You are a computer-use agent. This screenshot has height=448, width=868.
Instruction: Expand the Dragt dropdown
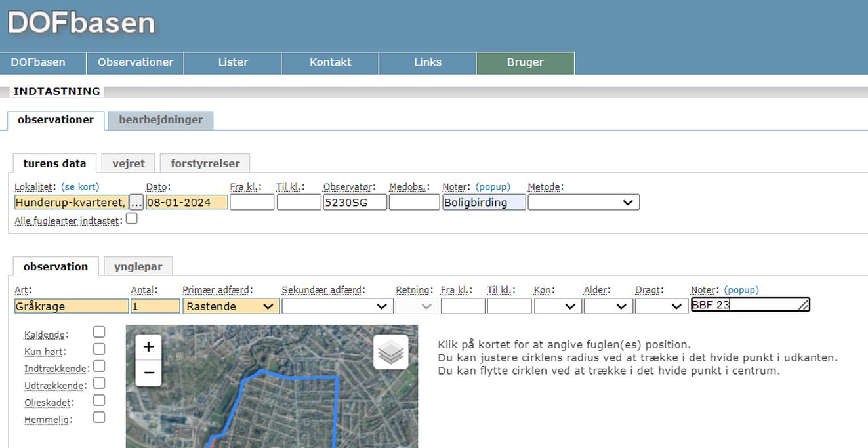tap(661, 306)
